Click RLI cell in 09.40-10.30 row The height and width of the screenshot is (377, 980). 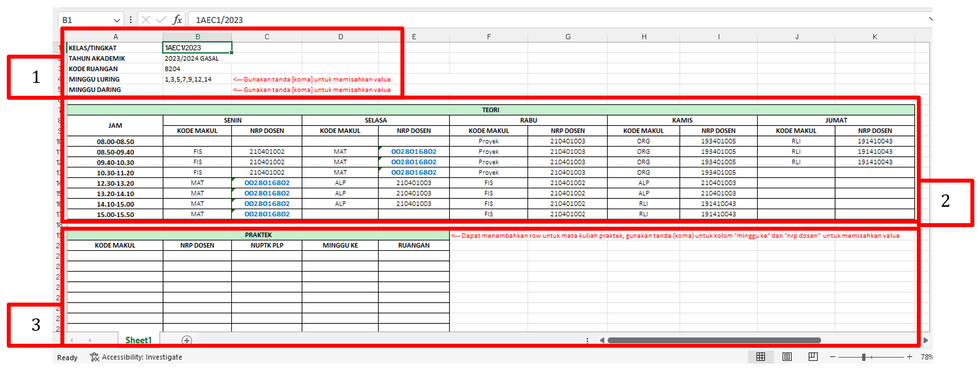pos(796,162)
